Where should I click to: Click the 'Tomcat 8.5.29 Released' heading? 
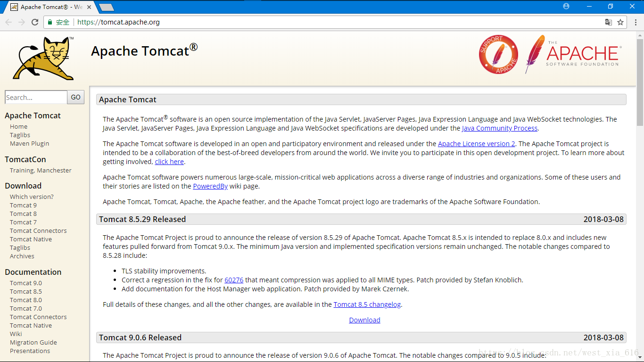(142, 219)
